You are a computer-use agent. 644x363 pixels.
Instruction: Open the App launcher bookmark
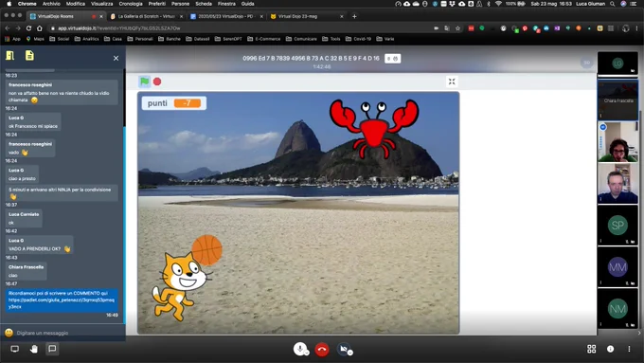[12, 39]
